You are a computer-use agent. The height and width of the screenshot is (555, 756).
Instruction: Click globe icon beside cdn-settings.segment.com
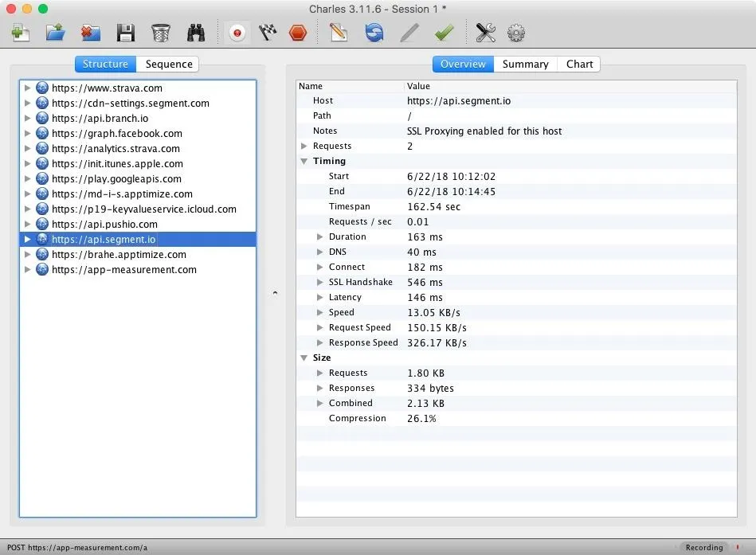click(42, 103)
